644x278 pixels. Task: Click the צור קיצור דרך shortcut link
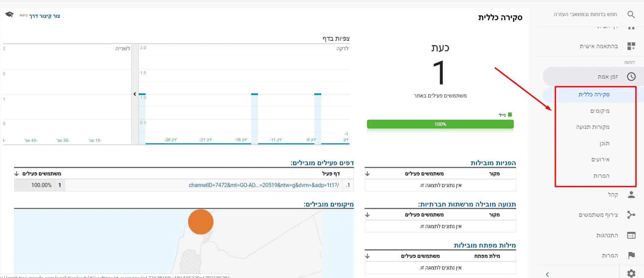(44, 16)
